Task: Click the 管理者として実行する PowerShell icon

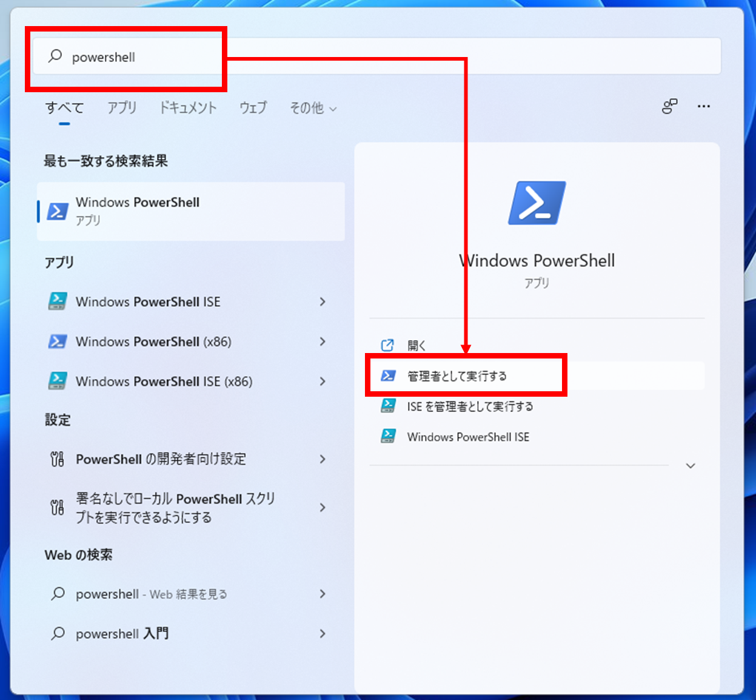Action: pyautogui.click(x=388, y=376)
